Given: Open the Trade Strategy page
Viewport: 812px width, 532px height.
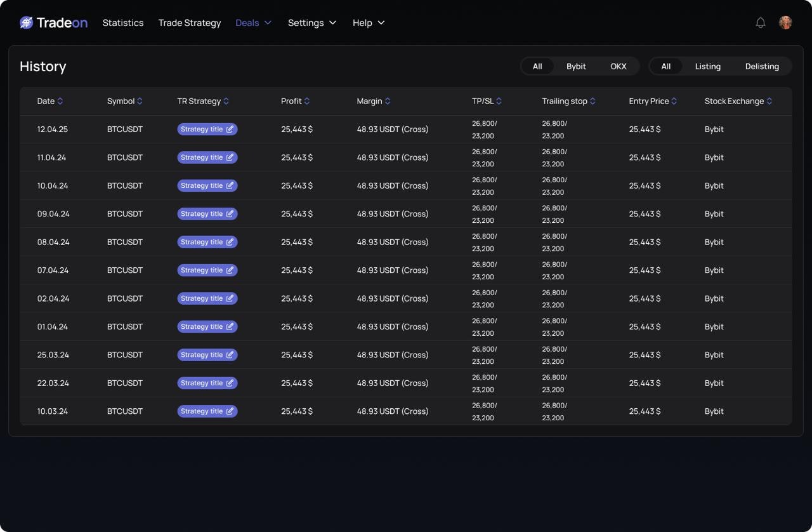Looking at the screenshot, I should click(190, 23).
